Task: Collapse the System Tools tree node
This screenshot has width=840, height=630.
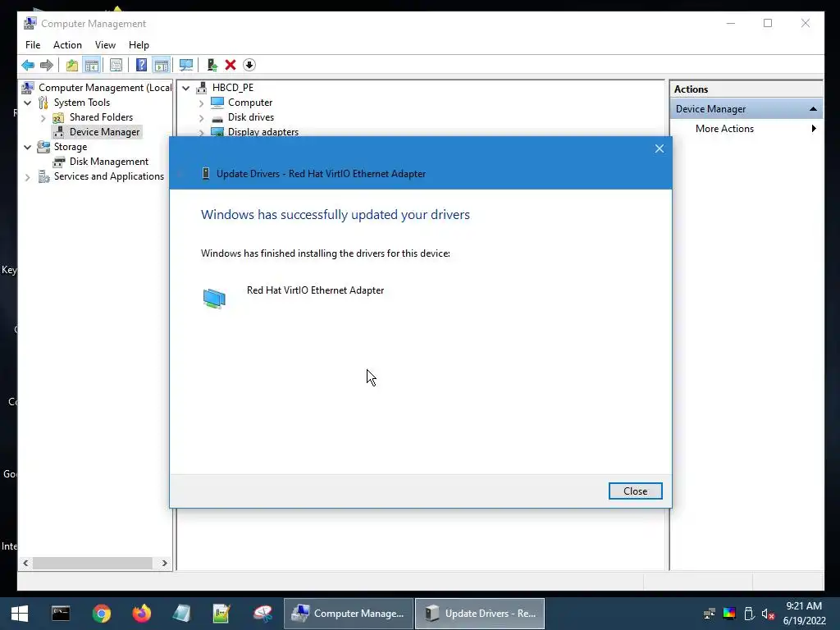Action: tap(27, 103)
